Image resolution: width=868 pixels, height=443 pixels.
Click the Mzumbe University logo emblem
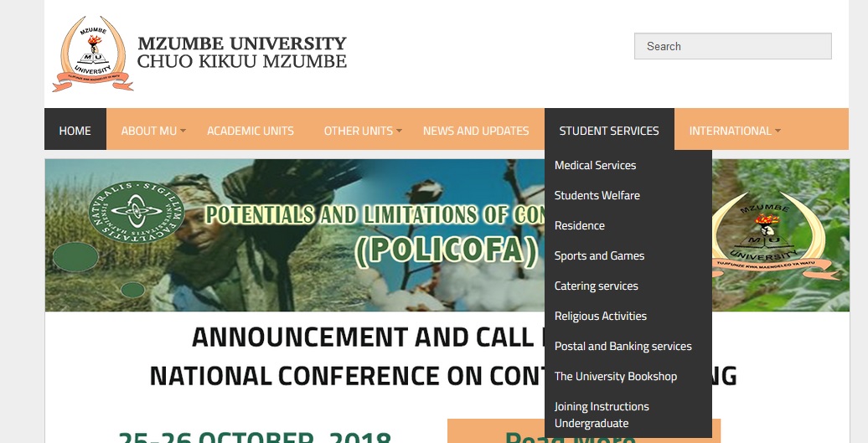pyautogui.click(x=92, y=52)
